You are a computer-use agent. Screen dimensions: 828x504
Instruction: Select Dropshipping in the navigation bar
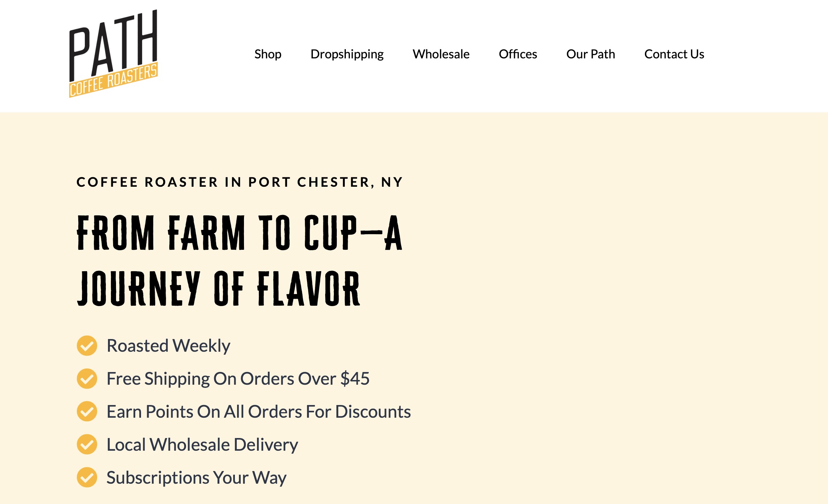pyautogui.click(x=347, y=54)
